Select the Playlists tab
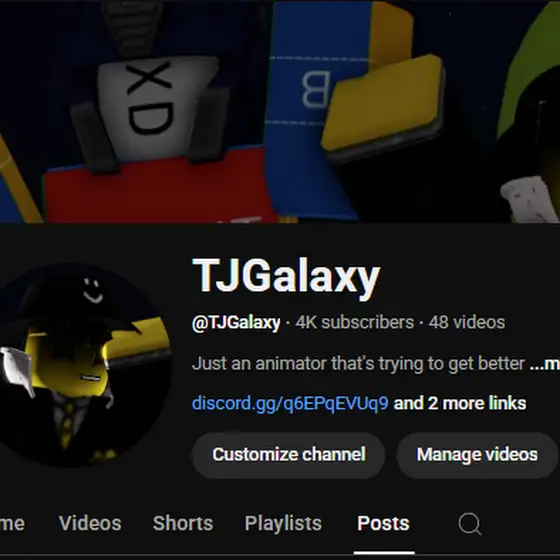The height and width of the screenshot is (560, 560). pos(283,524)
